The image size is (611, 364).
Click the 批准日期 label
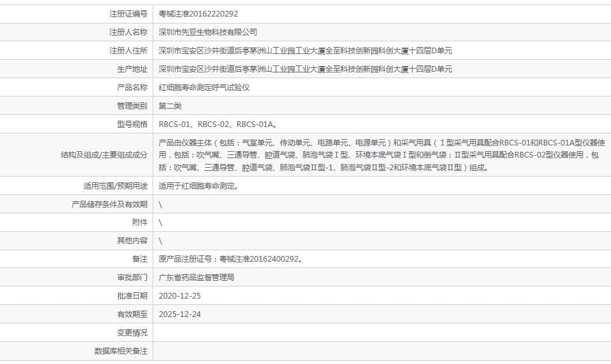[132, 296]
